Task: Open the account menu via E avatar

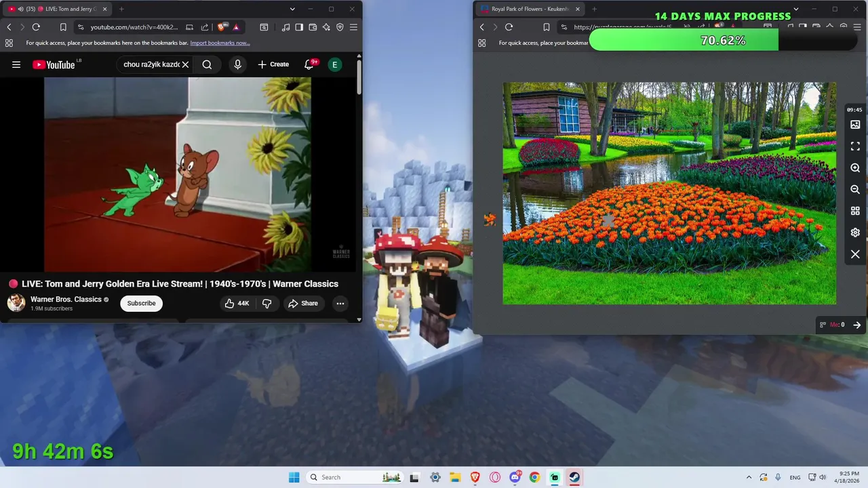Action: click(334, 64)
